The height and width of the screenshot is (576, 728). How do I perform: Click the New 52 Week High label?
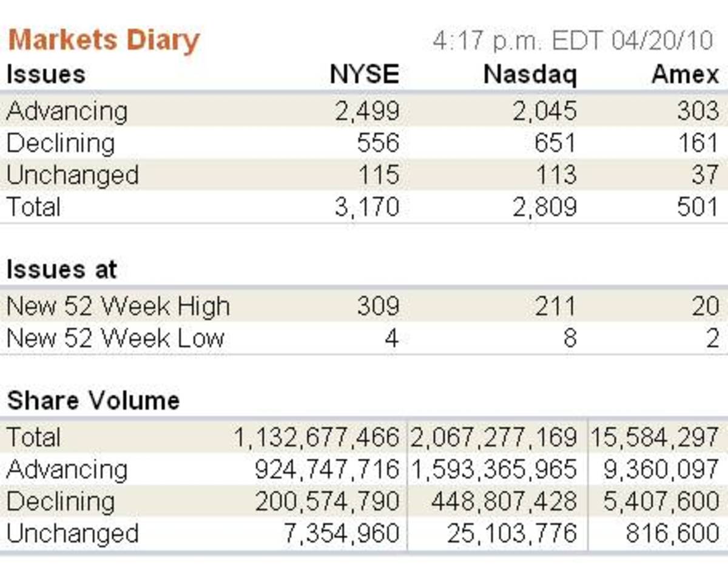pos(118,307)
